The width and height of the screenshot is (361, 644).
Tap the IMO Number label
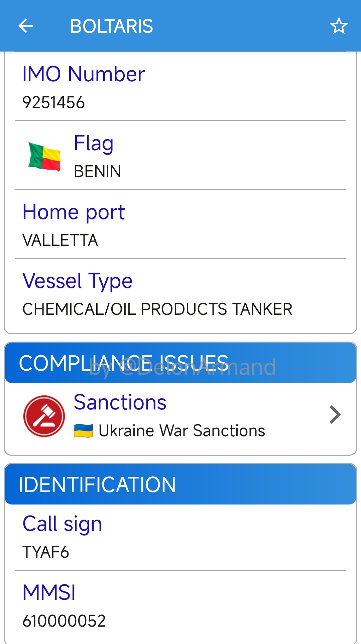tap(84, 74)
